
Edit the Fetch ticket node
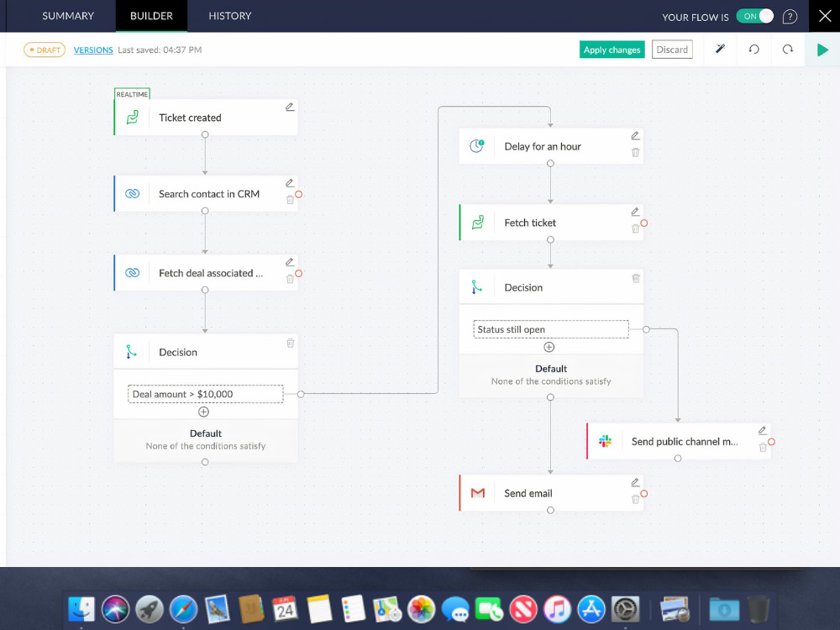tap(635, 212)
